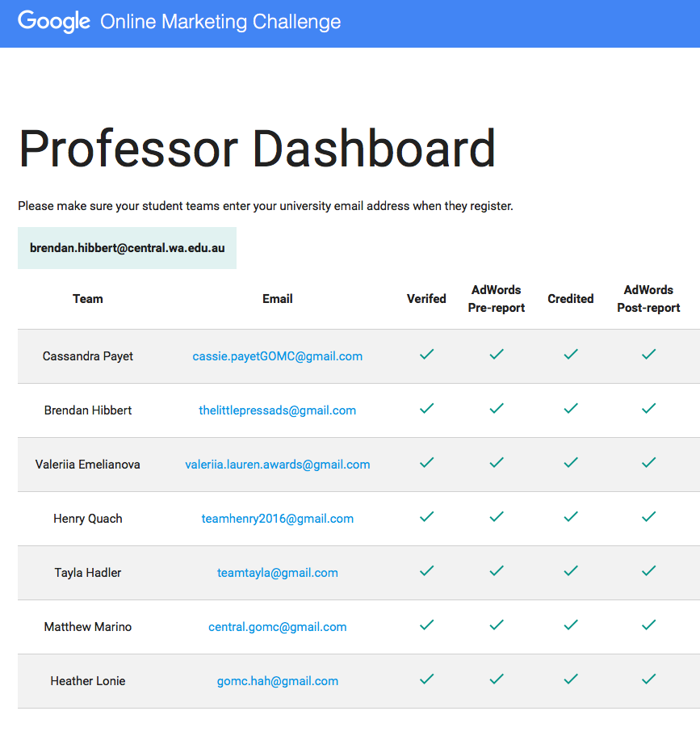Click Henry Quach's AdWords Post-report checkmark
The image size is (700, 732).
pyautogui.click(x=648, y=517)
